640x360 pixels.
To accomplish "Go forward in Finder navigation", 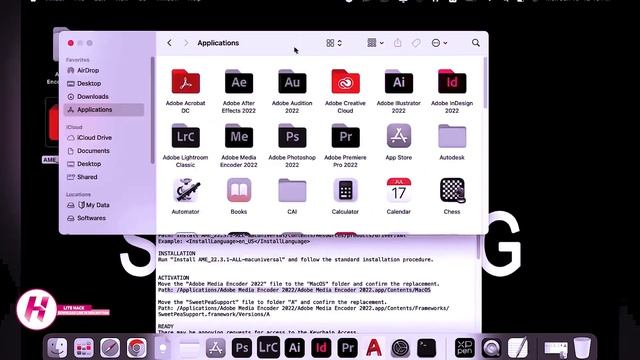I will pos(186,43).
